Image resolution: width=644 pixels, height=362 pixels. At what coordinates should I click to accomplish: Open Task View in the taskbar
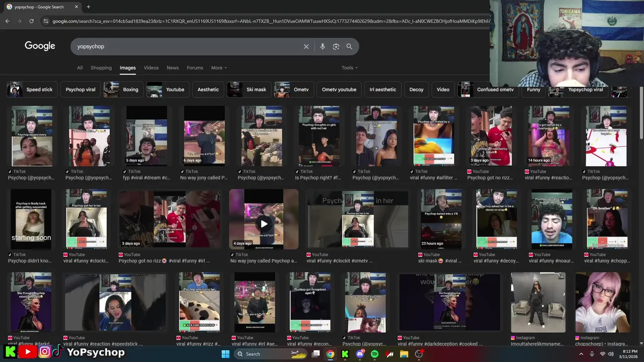tap(316, 354)
